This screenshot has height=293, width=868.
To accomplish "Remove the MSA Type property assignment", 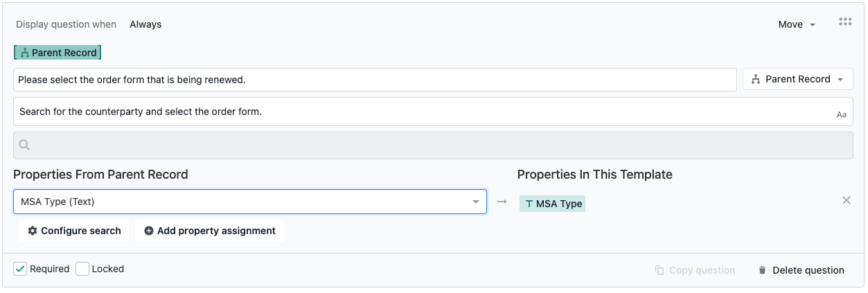I will pyautogui.click(x=846, y=200).
